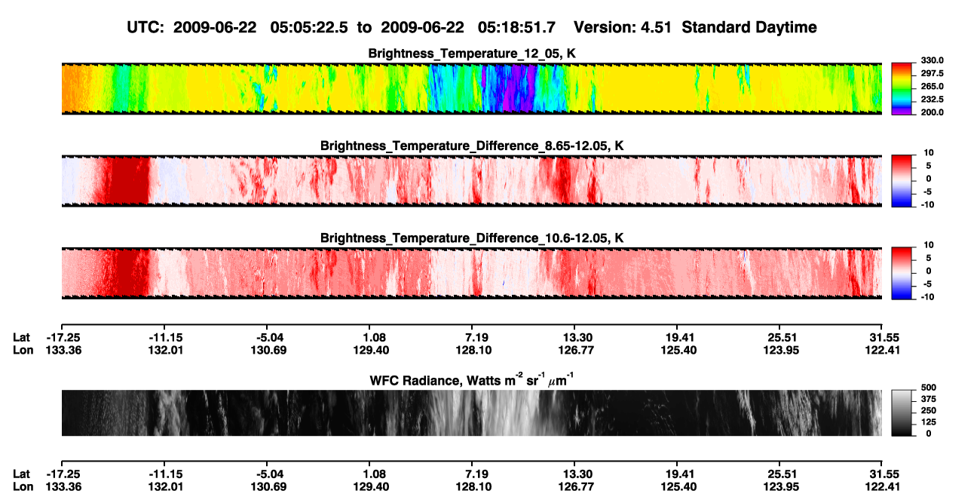The image size is (980, 503).
Task: Select the 'Brightness_Temperature_Difference_8.65-12.05, K' title
Action: coord(472,146)
